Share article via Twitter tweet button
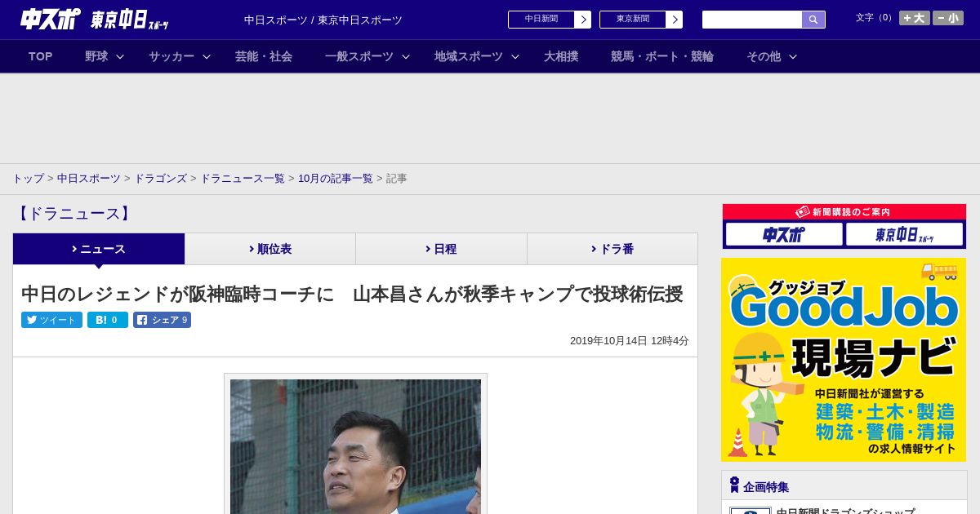The width and height of the screenshot is (980, 514). (x=51, y=320)
